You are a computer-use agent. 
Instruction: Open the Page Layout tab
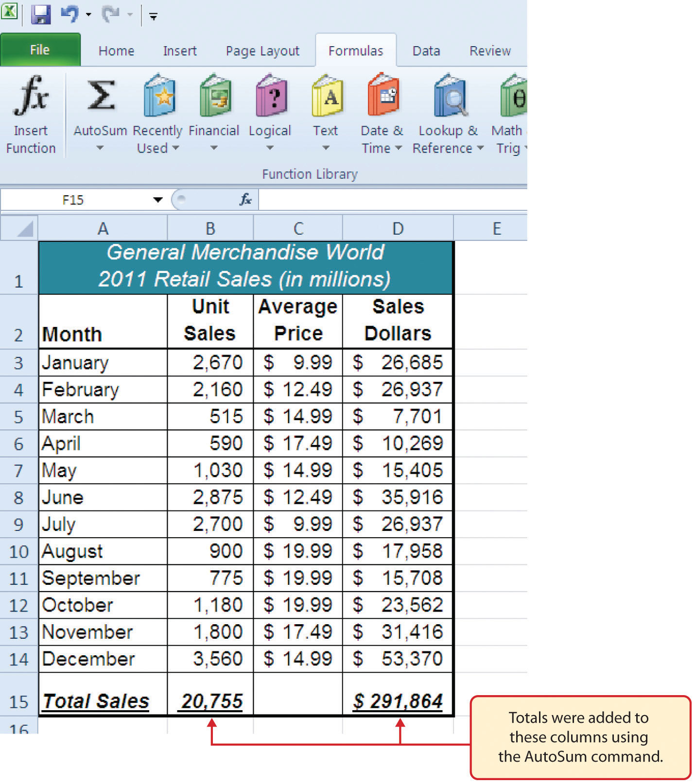tap(262, 51)
